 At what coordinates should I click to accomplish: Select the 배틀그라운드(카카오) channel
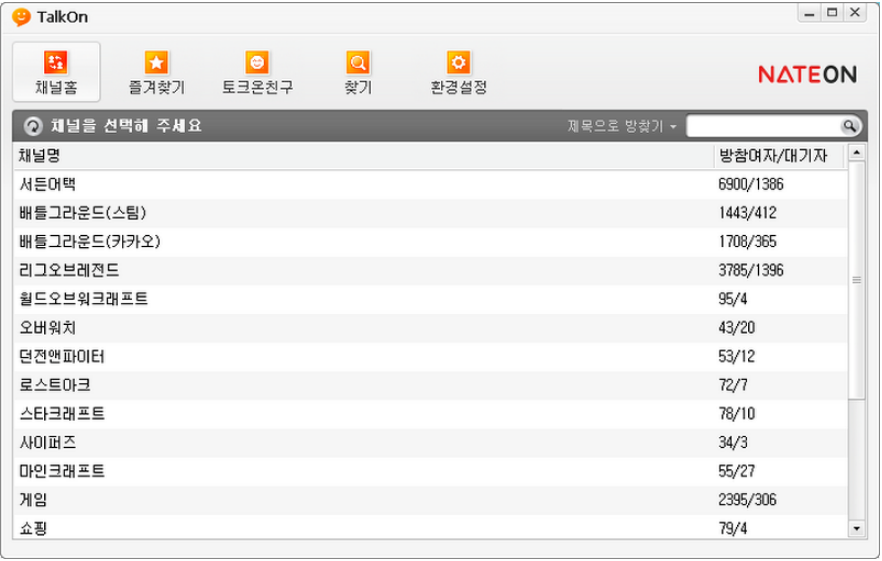[x=430, y=242]
